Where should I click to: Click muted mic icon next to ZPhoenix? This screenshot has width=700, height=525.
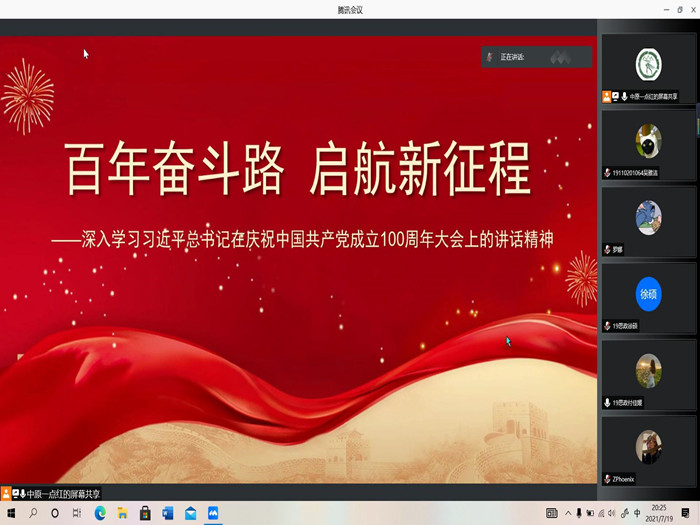(607, 479)
